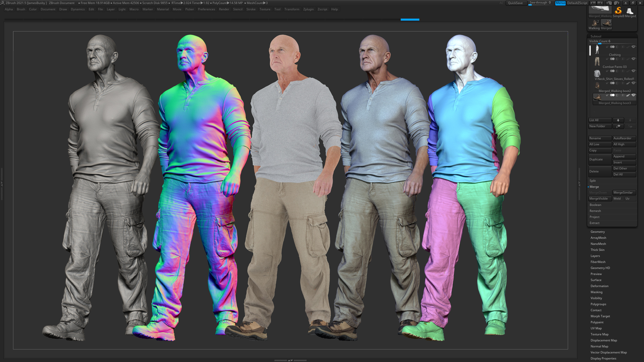This screenshot has width=644, height=362.
Task: Open the Preferences menu
Action: [x=206, y=9]
